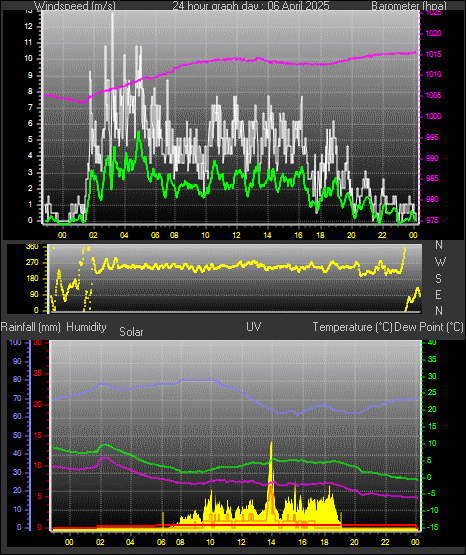Click the E compass direction label
The image size is (466, 555).
[438, 294]
